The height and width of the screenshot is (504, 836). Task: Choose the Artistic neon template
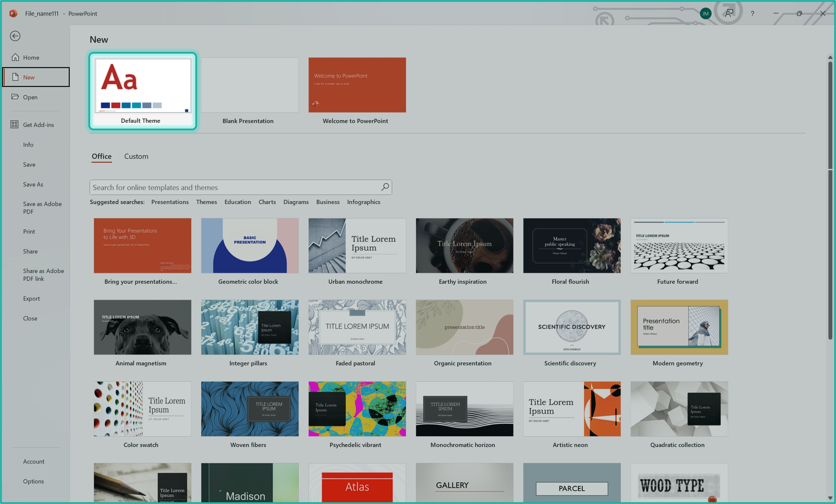pyautogui.click(x=572, y=409)
